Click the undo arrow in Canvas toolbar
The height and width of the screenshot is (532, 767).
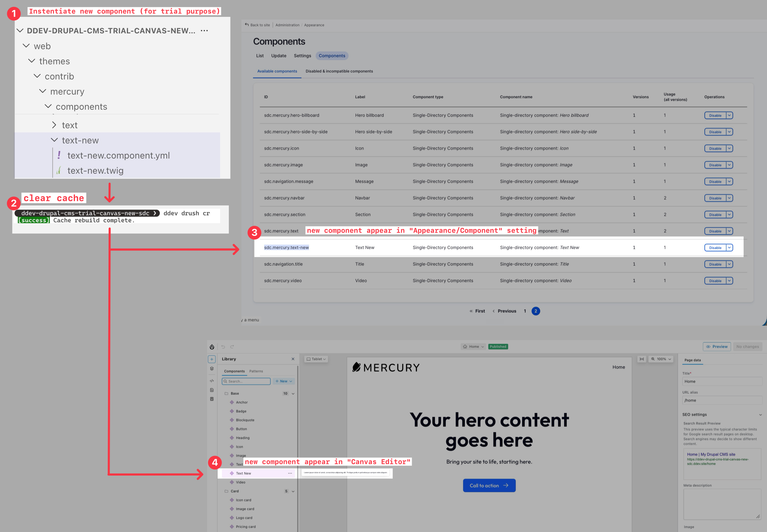[223, 347]
